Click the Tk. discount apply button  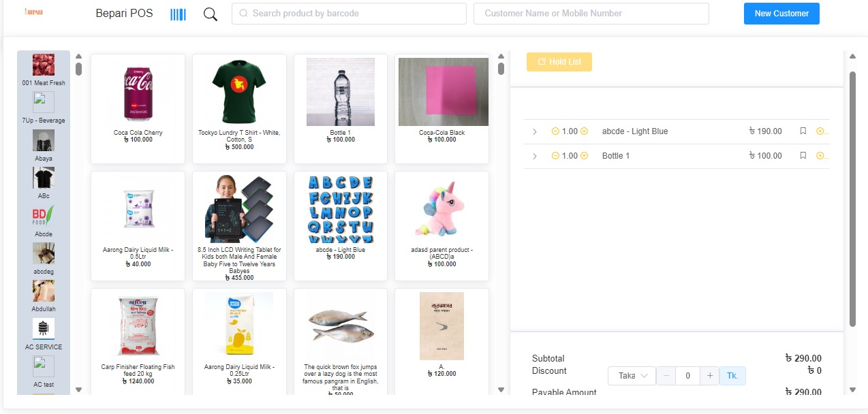732,376
